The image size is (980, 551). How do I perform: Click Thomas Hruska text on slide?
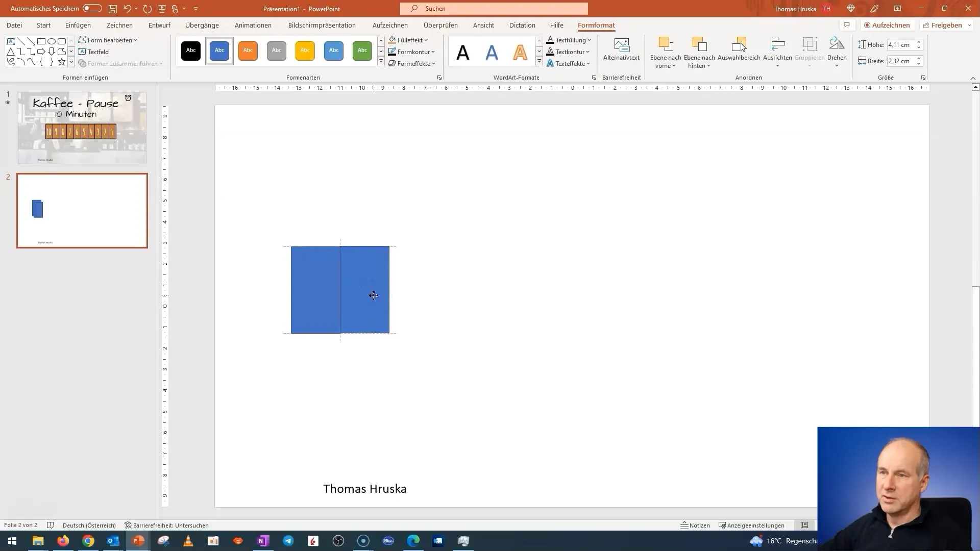click(365, 489)
